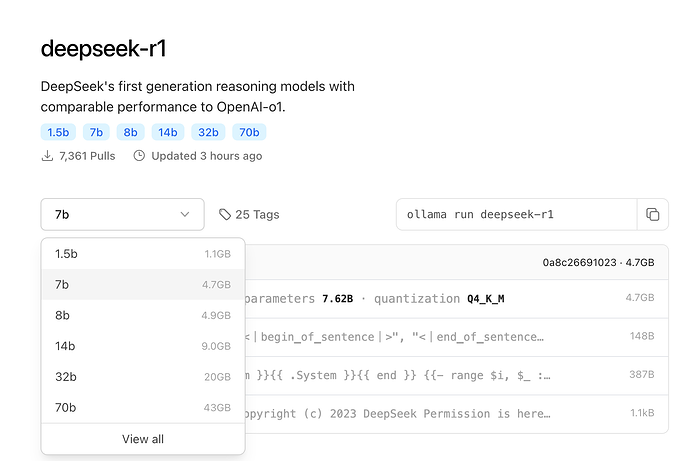Choose the 1.5b option in dropdown list
Image resolution: width=690 pixels, height=461 pixels.
point(143,254)
